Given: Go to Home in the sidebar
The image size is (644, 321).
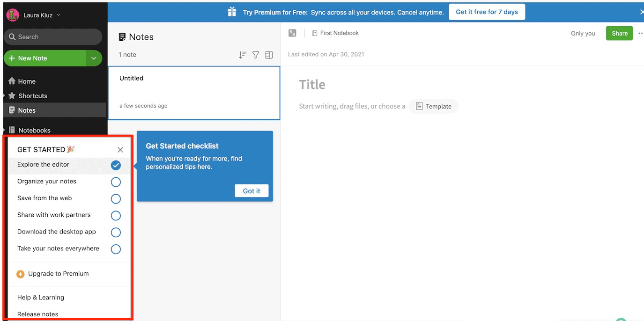Looking at the screenshot, I should click(x=27, y=81).
